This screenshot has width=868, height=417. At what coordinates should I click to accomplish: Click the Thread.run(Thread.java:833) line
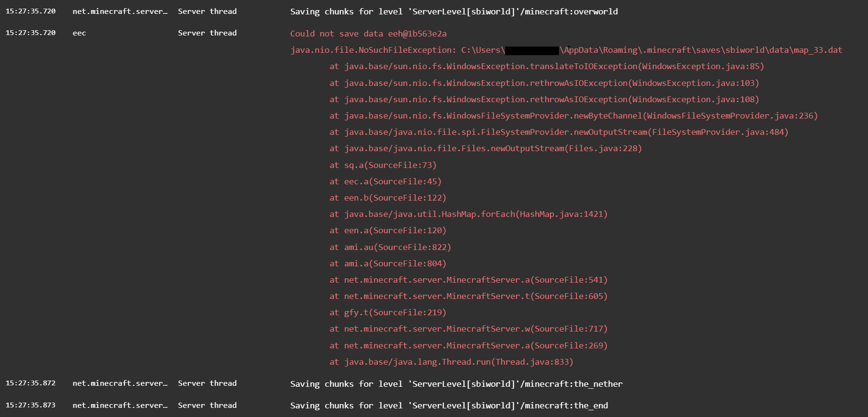point(451,362)
